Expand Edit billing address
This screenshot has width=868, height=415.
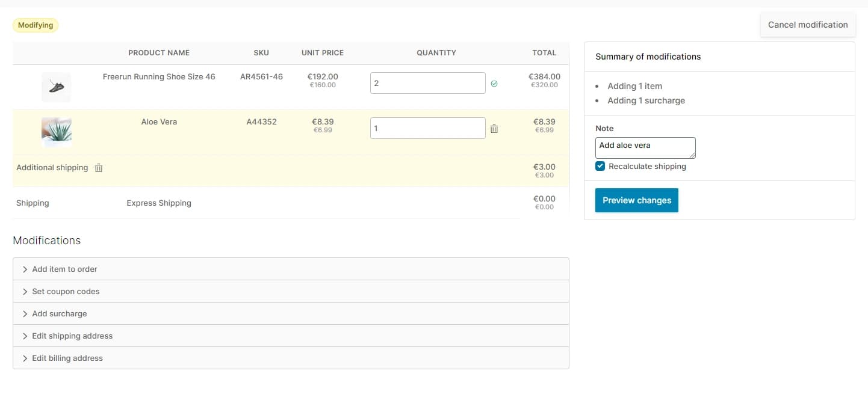pyautogui.click(x=67, y=358)
